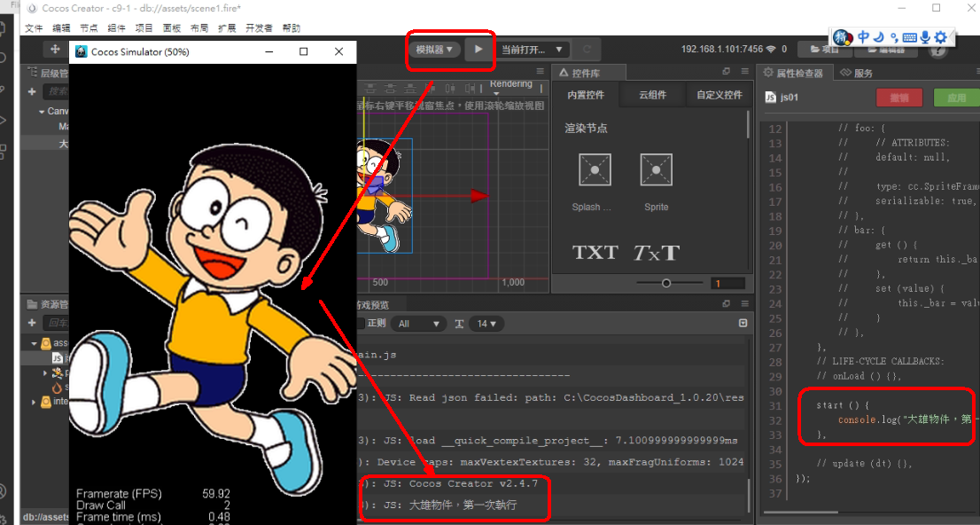Collapse the Canvas node in hierarchy

coord(42,112)
